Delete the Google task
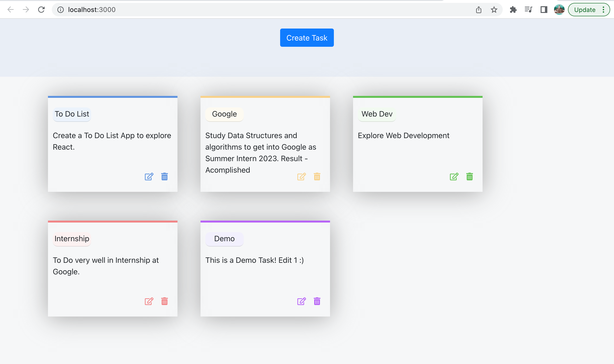Image resolution: width=614 pixels, height=364 pixels. coord(317,176)
